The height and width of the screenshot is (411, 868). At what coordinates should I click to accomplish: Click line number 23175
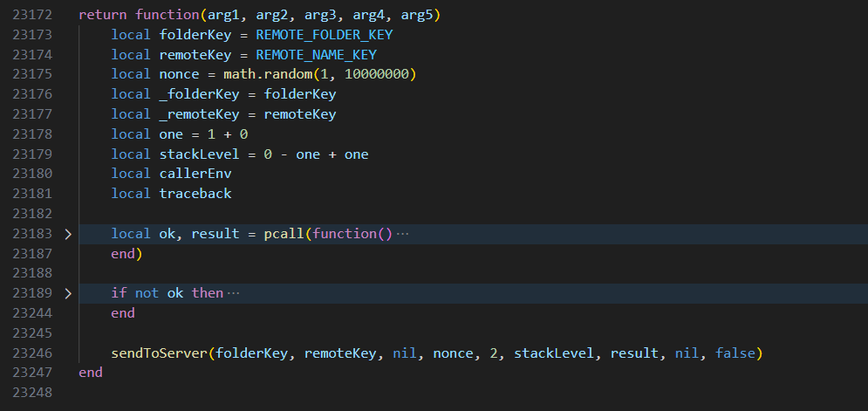(x=32, y=74)
